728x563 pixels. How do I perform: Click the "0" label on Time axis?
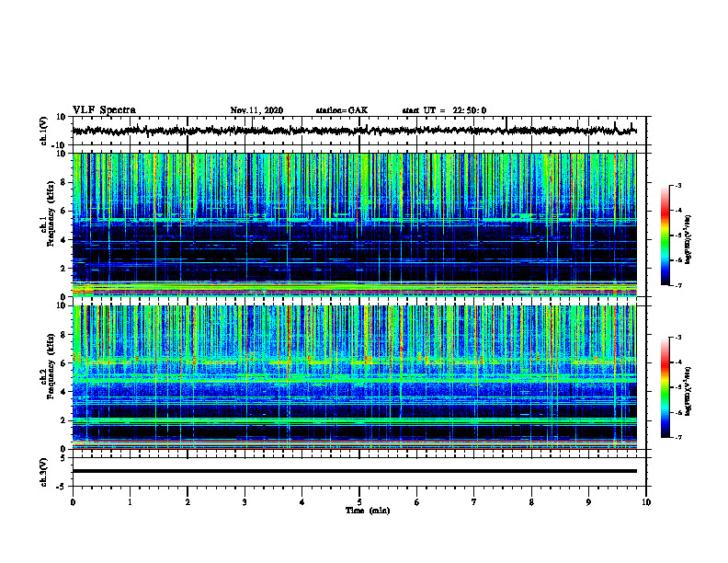73,502
